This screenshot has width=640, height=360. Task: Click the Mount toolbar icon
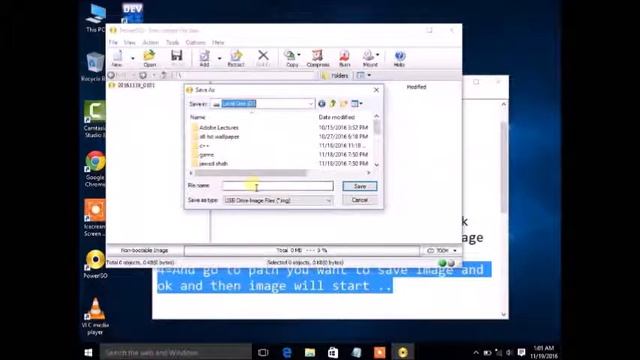[369, 58]
